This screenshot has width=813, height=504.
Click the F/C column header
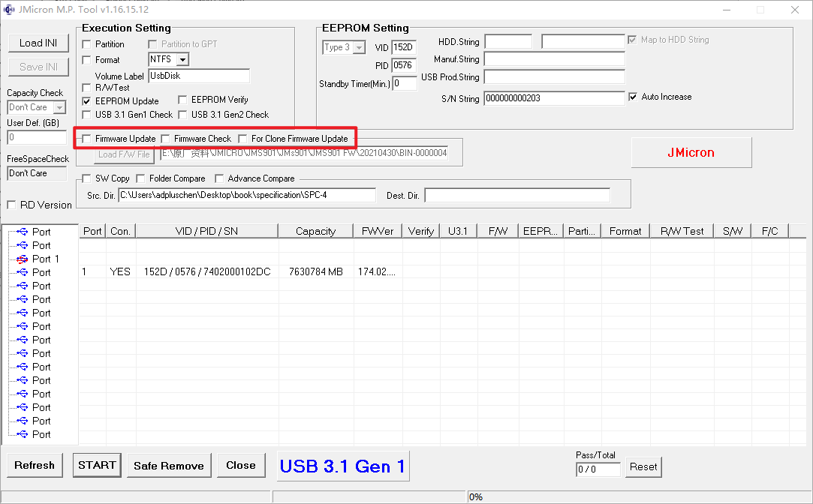pyautogui.click(x=770, y=231)
